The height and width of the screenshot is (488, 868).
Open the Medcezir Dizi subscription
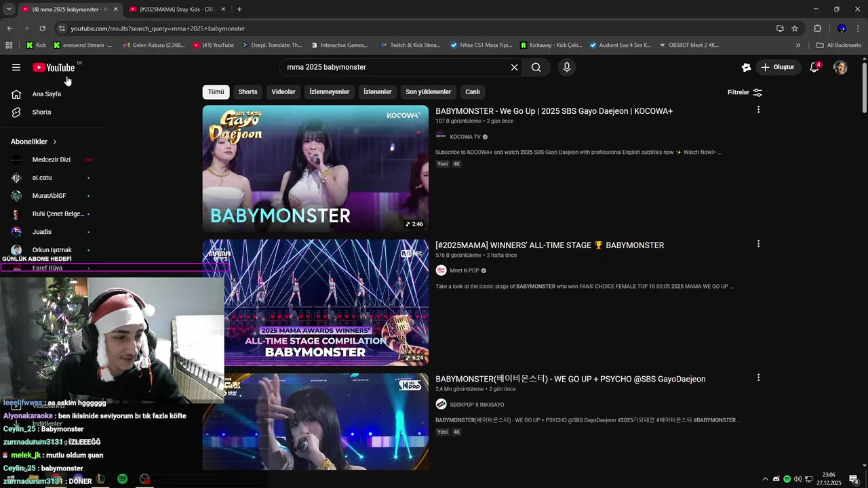click(52, 160)
